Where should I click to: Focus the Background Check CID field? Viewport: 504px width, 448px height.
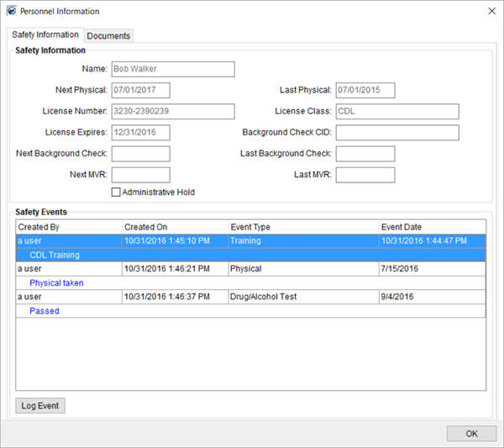pos(396,133)
